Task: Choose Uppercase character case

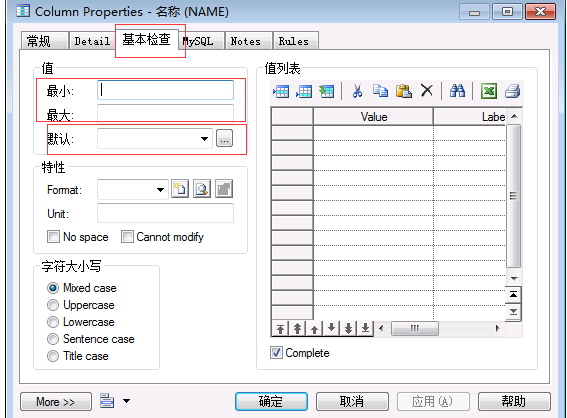Action: pos(53,305)
